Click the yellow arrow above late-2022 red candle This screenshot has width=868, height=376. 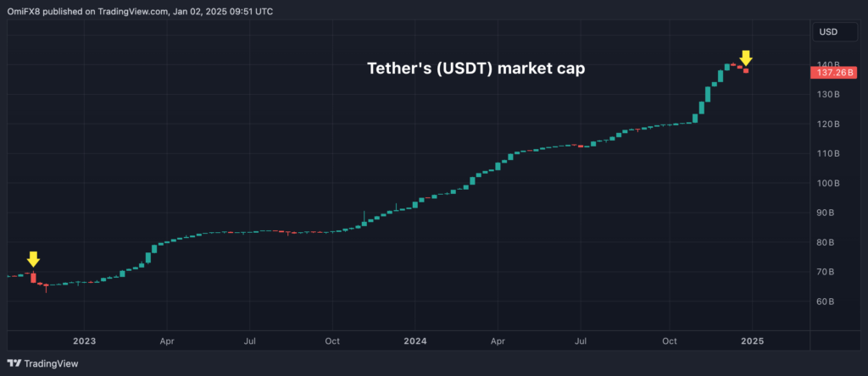(x=33, y=259)
